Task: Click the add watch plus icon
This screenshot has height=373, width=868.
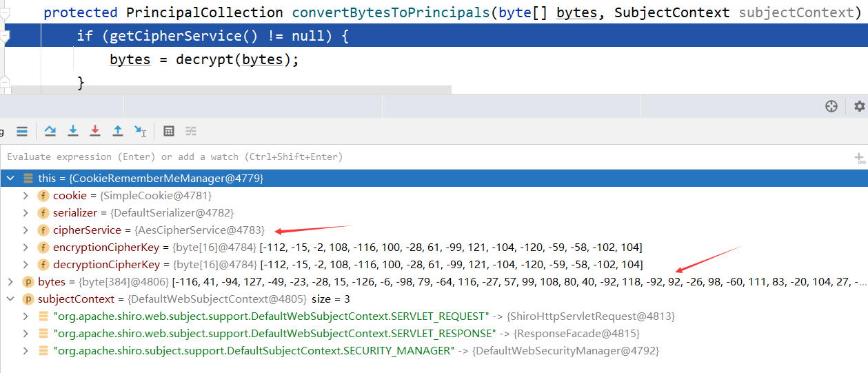Action: point(859,157)
